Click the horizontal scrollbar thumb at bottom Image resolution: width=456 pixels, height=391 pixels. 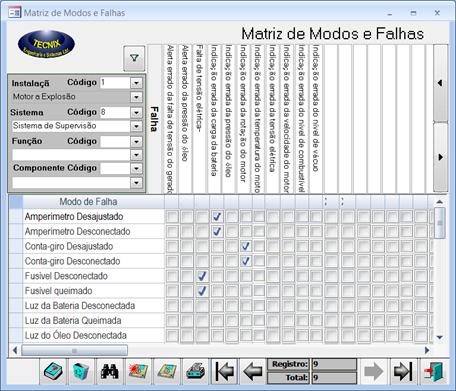click(74, 350)
